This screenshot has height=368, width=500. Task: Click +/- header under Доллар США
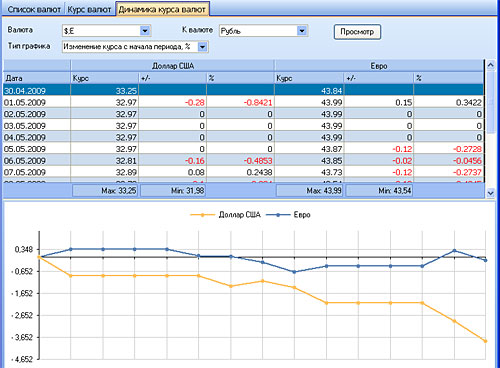(x=173, y=78)
